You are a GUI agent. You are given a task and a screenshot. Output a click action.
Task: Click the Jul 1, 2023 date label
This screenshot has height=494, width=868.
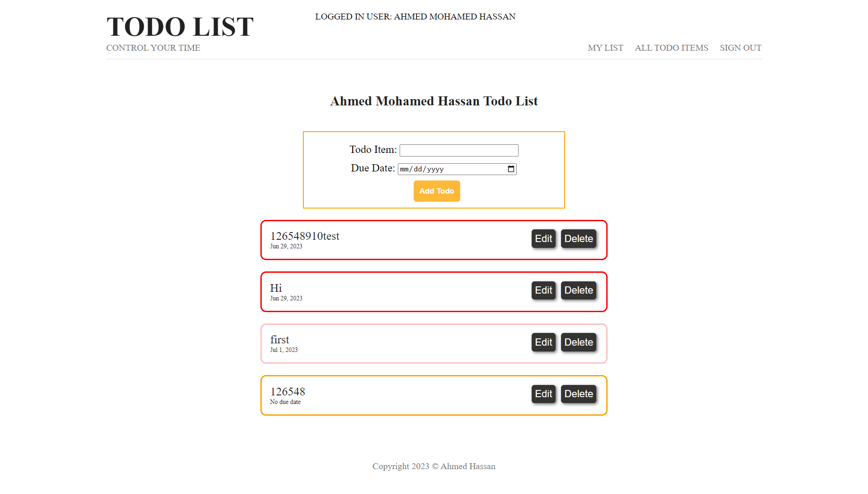284,350
